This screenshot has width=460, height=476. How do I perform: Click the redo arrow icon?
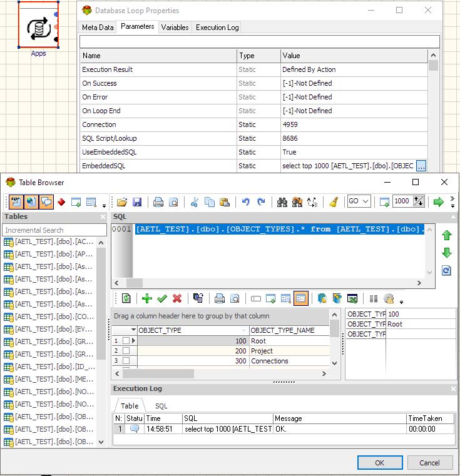[x=261, y=202]
